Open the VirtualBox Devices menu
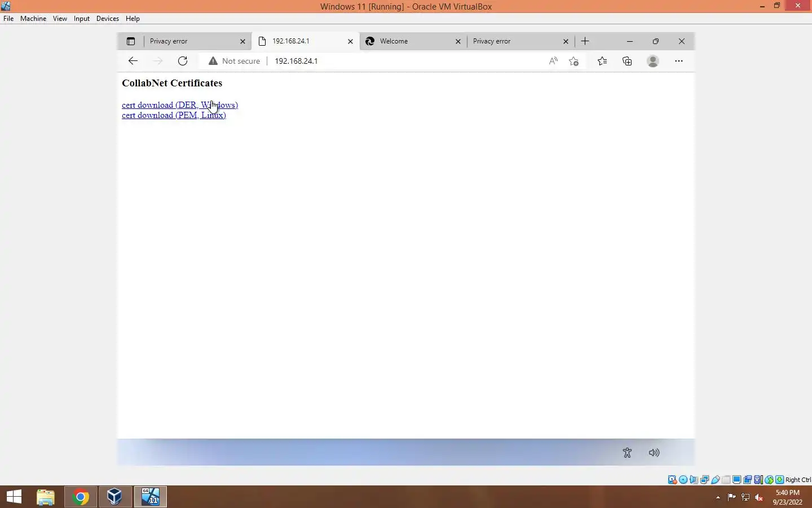The height and width of the screenshot is (508, 812). 108,19
